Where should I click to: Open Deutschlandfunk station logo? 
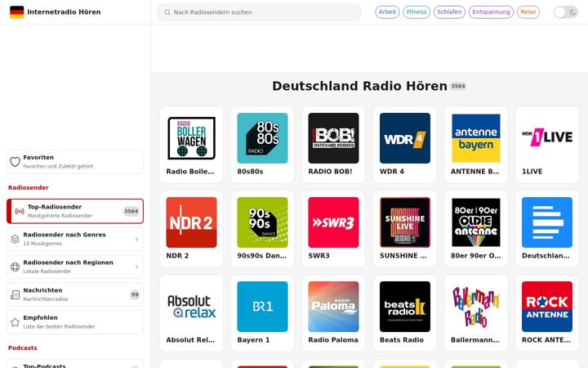(547, 222)
